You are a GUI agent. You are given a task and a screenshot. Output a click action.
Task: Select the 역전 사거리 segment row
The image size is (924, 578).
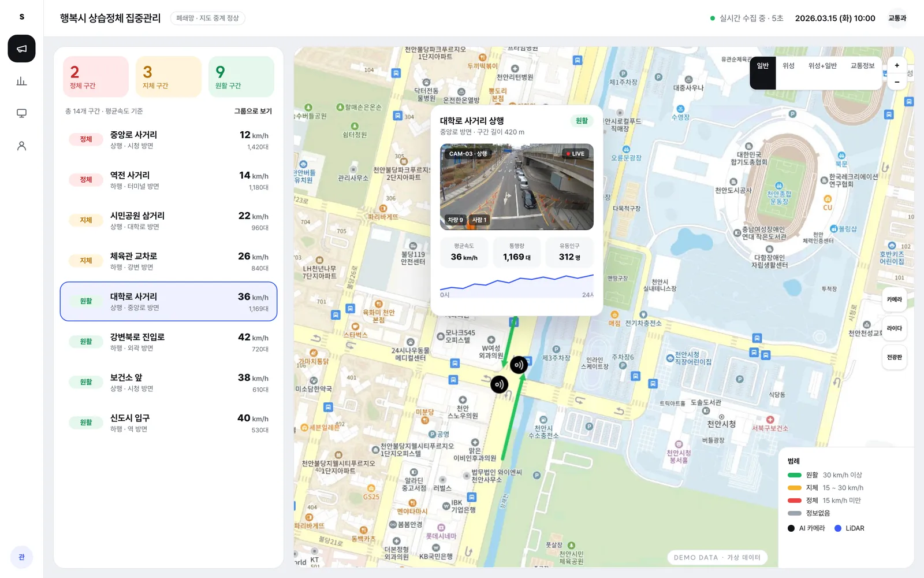coord(169,180)
